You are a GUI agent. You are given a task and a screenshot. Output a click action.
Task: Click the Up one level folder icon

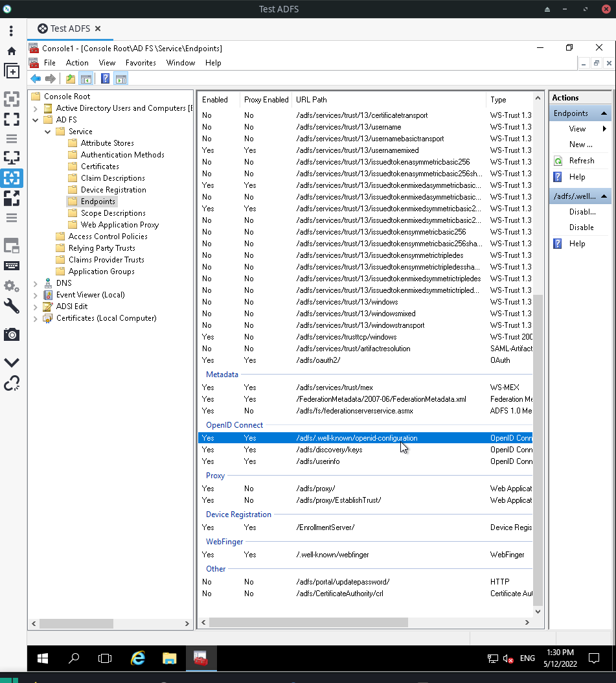(x=71, y=79)
